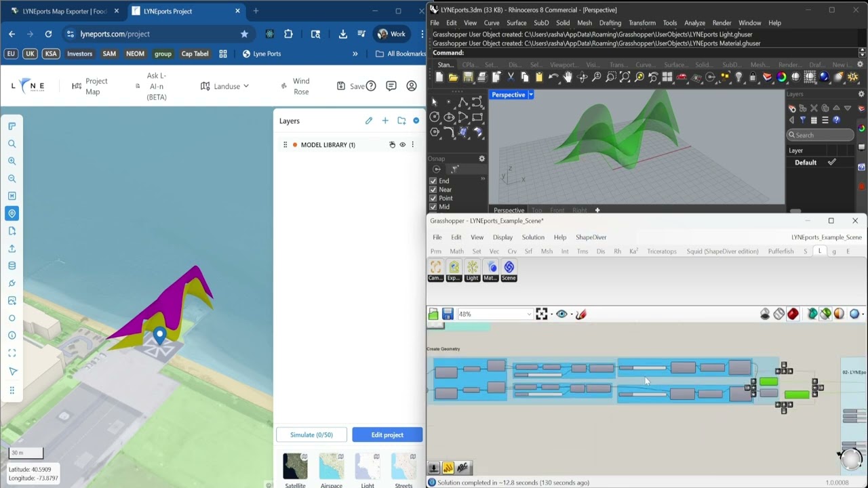Click the Rhino pointer select tool
Screen dimensions: 868x488
pos(435,102)
